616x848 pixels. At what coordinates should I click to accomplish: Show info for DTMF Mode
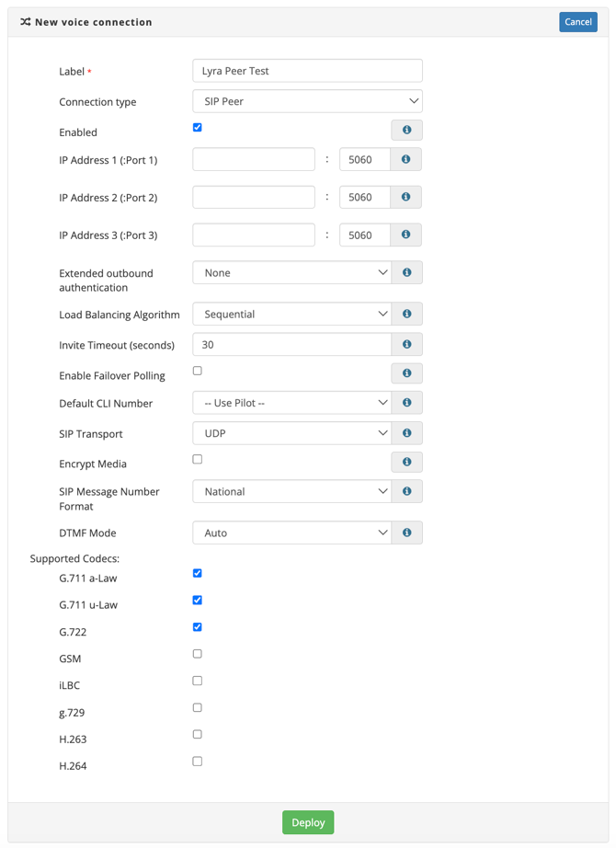coord(406,533)
